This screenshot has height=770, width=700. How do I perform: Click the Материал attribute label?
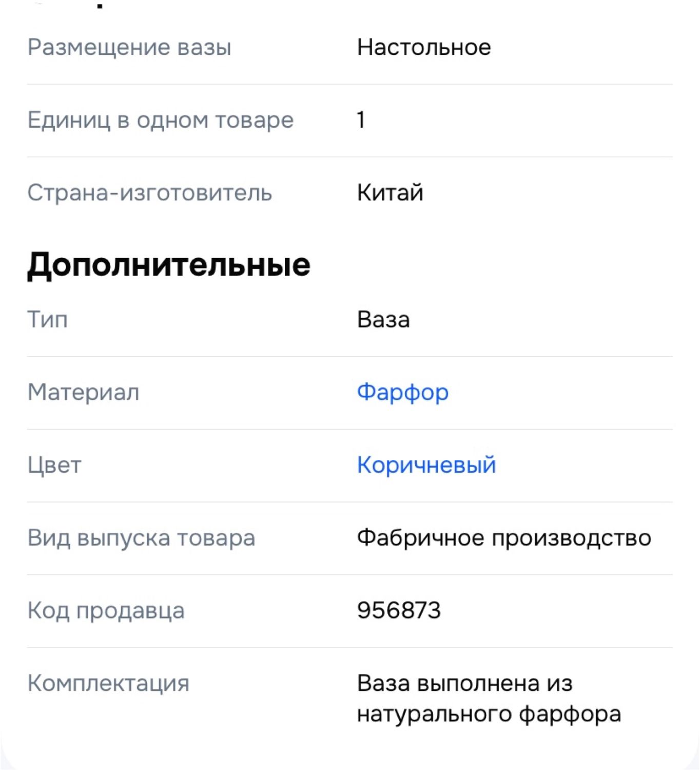tap(83, 393)
